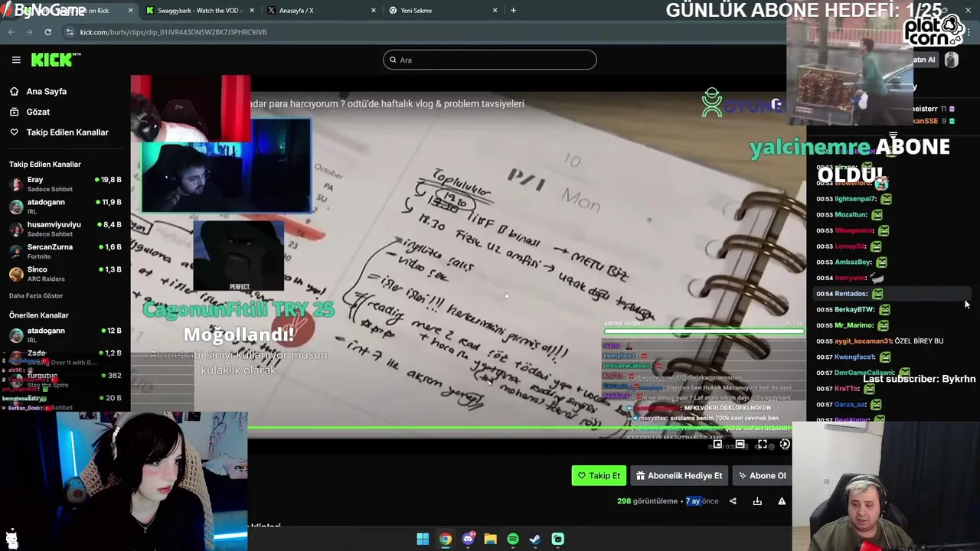Seek along the green video progress bar
980x551 pixels.
(521, 429)
